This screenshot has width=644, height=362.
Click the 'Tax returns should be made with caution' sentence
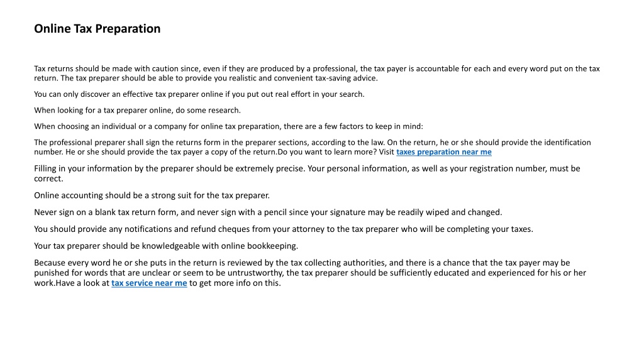[x=317, y=69]
